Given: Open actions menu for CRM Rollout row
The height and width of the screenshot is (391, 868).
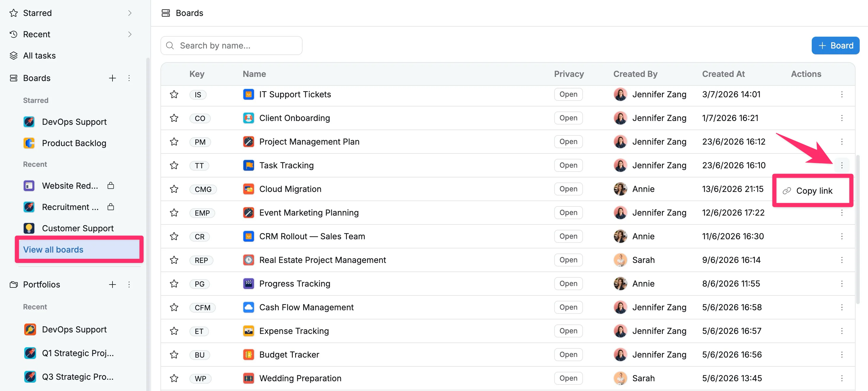Looking at the screenshot, I should (841, 236).
